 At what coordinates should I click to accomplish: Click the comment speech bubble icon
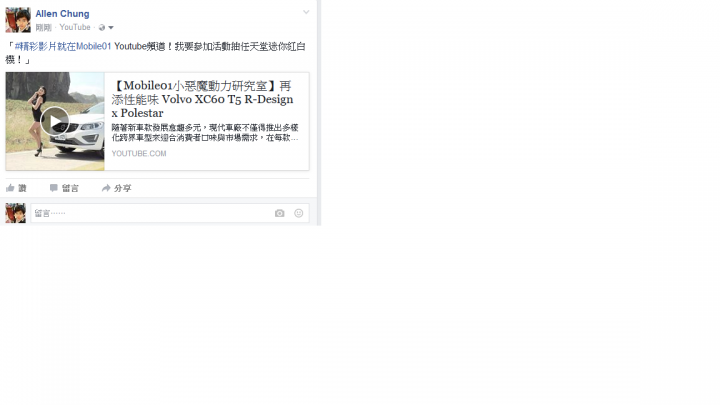(x=54, y=188)
